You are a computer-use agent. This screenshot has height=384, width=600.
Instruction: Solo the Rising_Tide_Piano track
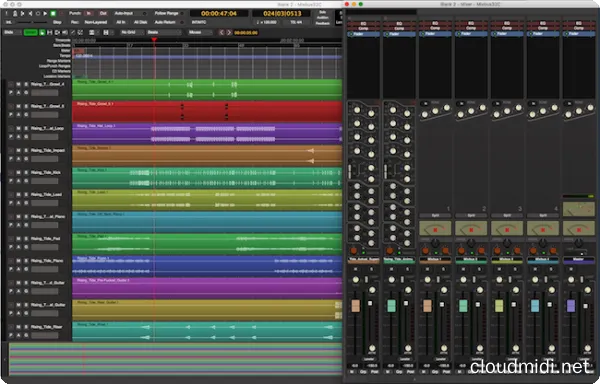coord(26,261)
